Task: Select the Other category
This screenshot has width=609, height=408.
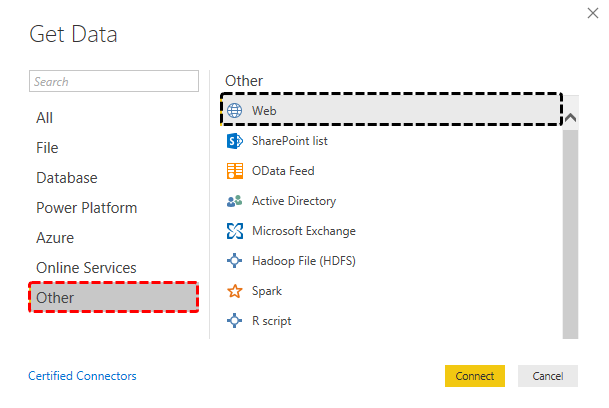Action: 114,298
